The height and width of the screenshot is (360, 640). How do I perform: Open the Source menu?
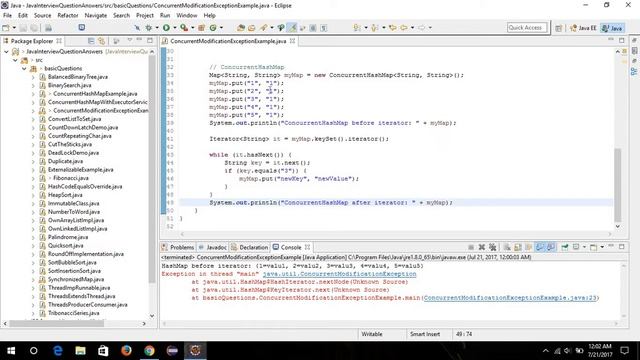coord(42,16)
